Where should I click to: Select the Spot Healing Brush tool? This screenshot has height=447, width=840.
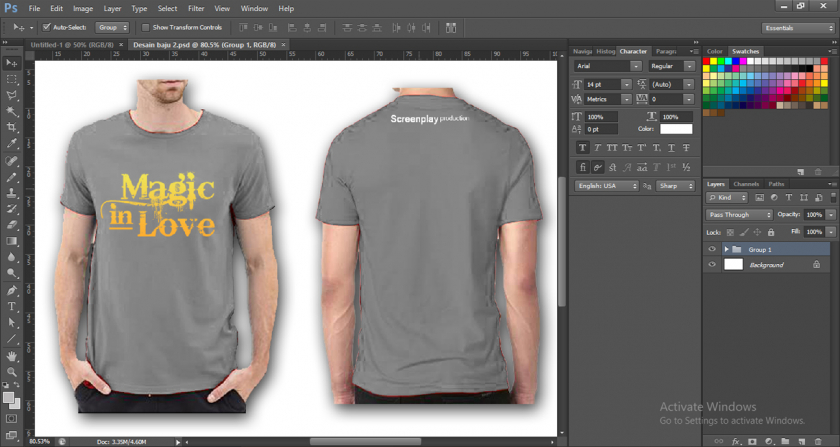(x=11, y=161)
